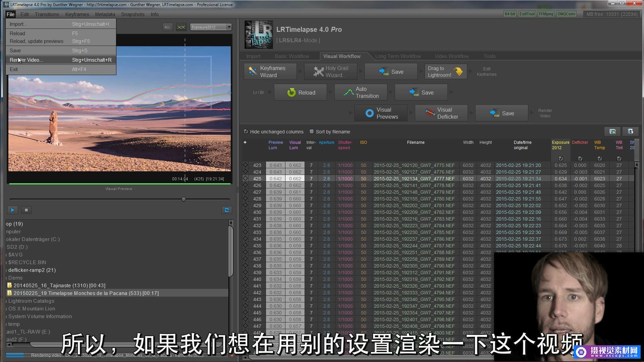Screen dimensions: 644x362
Task: Play the visual preview
Action: point(12,210)
